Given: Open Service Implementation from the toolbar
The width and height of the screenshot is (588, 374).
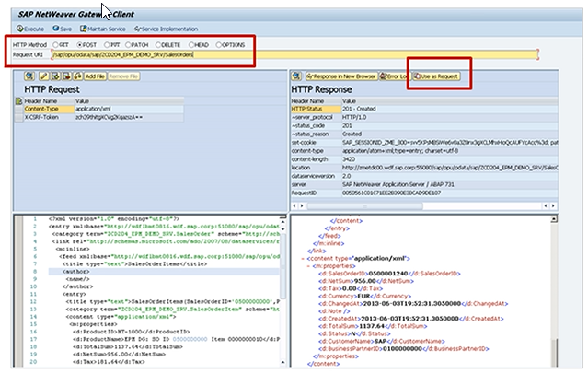Looking at the screenshot, I should pos(166,29).
